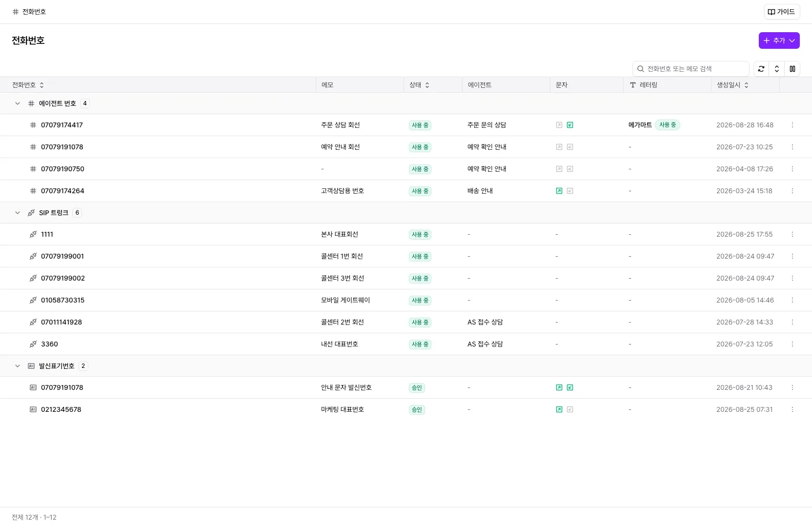812x527 pixels.
Task: Collapse the 에이전트 번호 group
Action: coord(18,103)
